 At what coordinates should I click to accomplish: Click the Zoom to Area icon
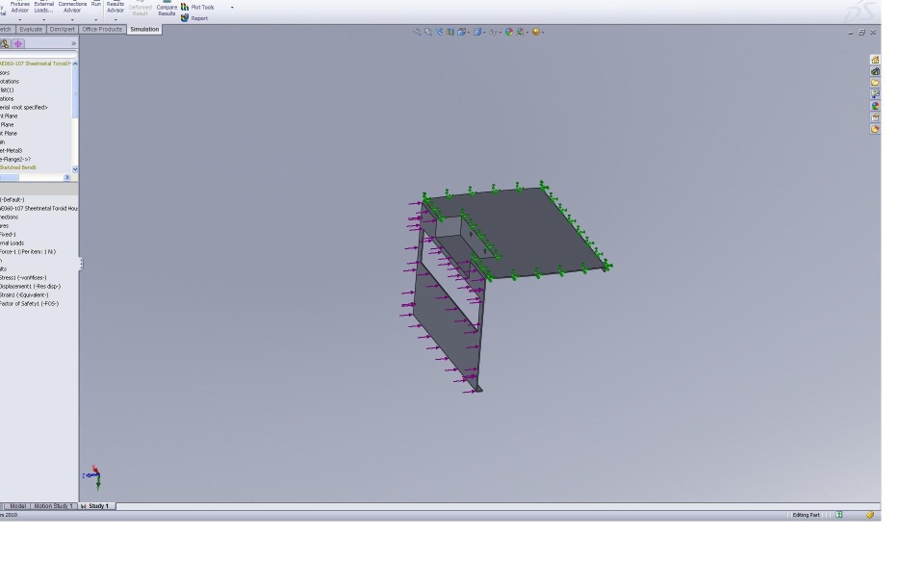tap(428, 32)
